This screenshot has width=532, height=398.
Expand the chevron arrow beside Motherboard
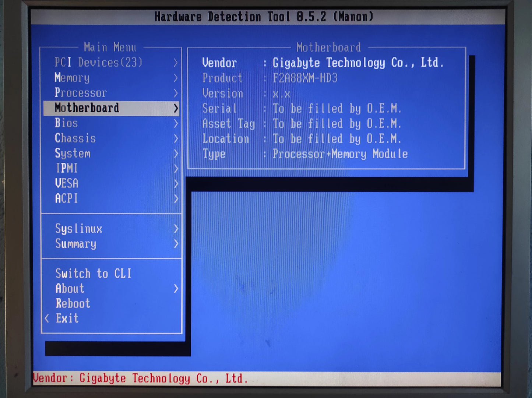coord(176,108)
